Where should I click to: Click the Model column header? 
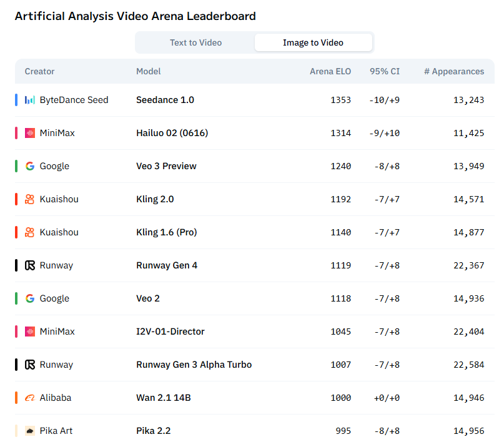click(x=148, y=71)
